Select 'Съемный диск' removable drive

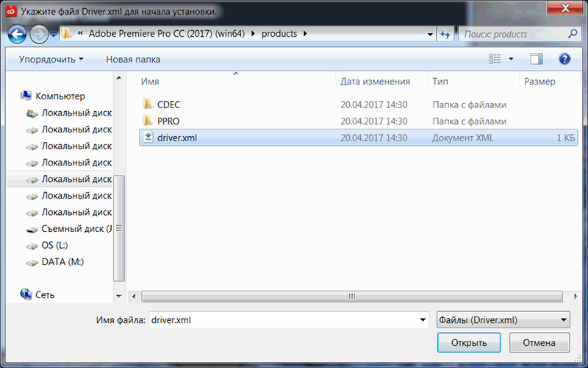click(x=76, y=229)
